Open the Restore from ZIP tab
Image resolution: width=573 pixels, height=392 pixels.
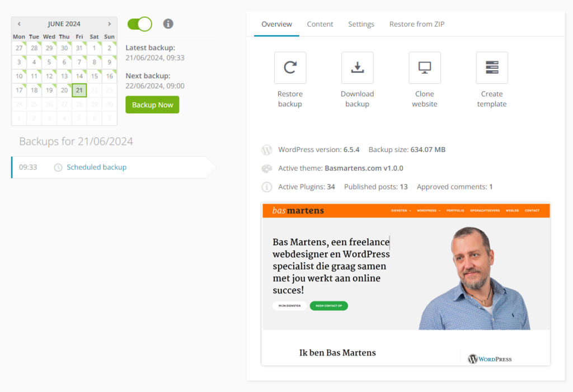417,24
